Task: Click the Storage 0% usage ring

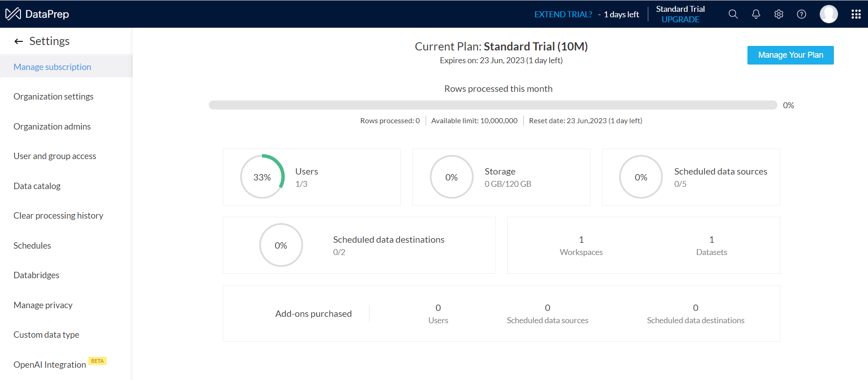Action: (451, 177)
